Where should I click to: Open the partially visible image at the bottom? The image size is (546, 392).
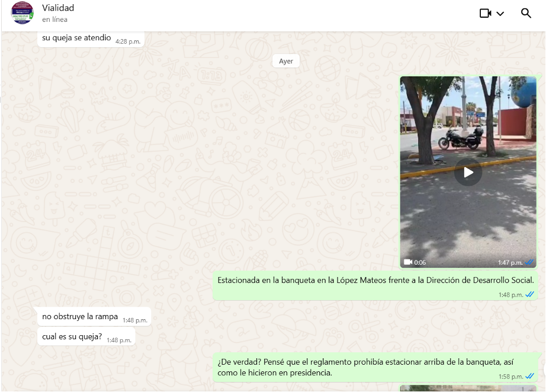pos(468,388)
